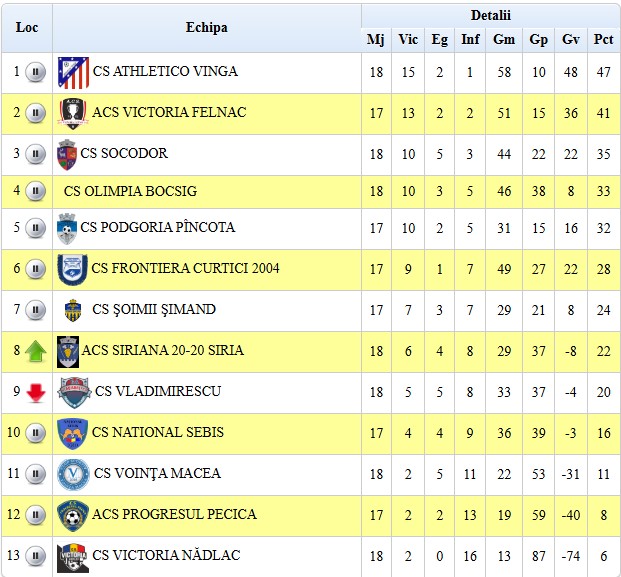Click the Gv column header
The width and height of the screenshot is (621, 577).
571,40
